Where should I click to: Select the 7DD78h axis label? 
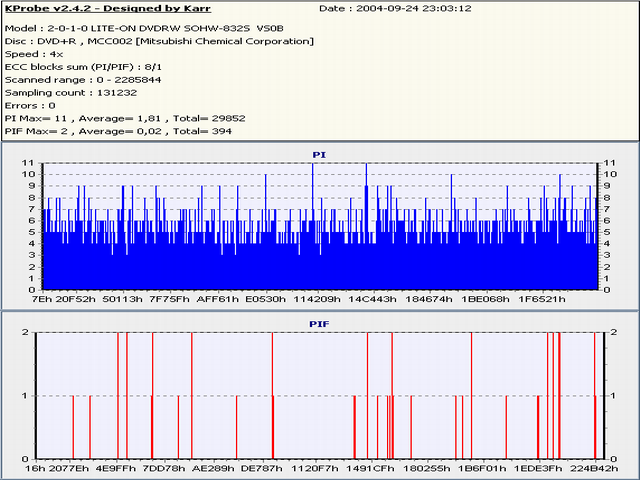(x=165, y=468)
